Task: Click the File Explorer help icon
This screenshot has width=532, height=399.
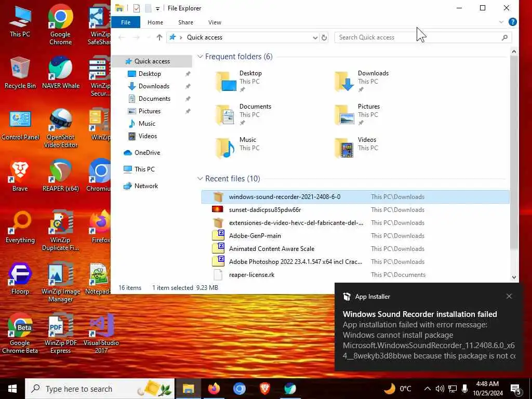Action: (513, 22)
